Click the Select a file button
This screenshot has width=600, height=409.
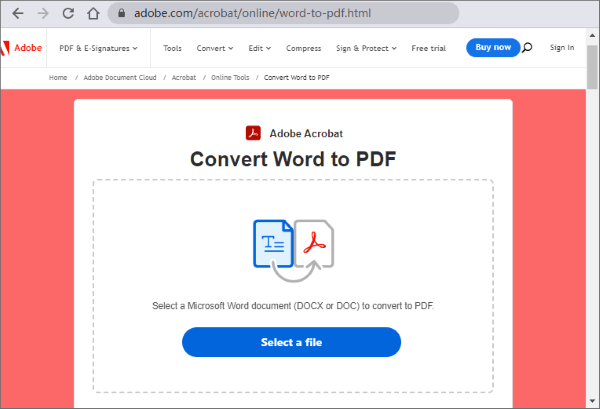(x=291, y=342)
